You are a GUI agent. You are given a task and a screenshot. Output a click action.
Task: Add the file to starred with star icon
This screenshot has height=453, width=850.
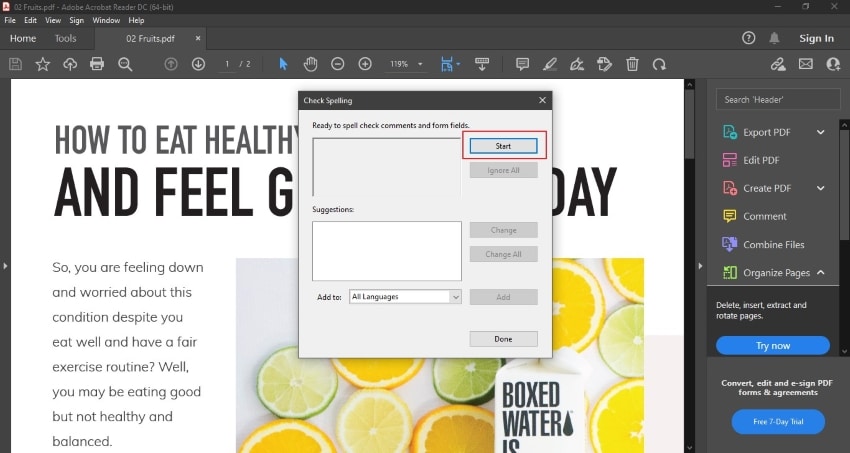pos(42,64)
